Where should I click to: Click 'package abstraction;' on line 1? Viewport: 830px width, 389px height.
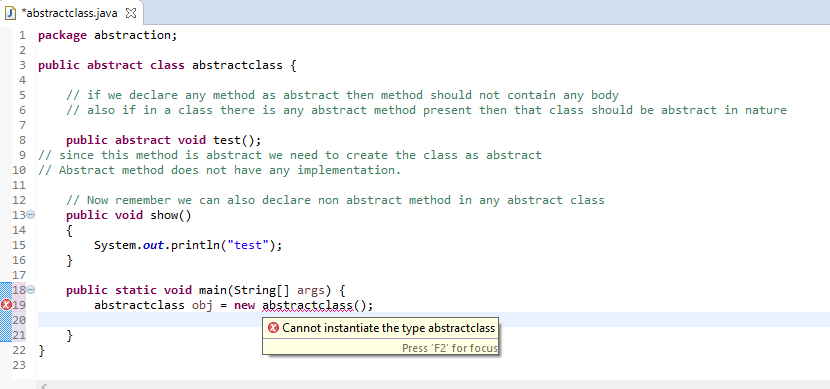(108, 35)
